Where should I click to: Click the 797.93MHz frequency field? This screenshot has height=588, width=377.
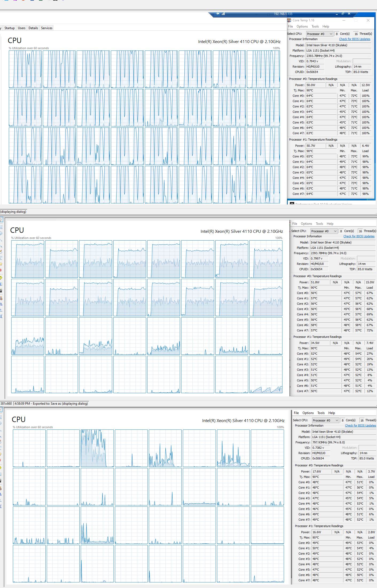click(344, 442)
